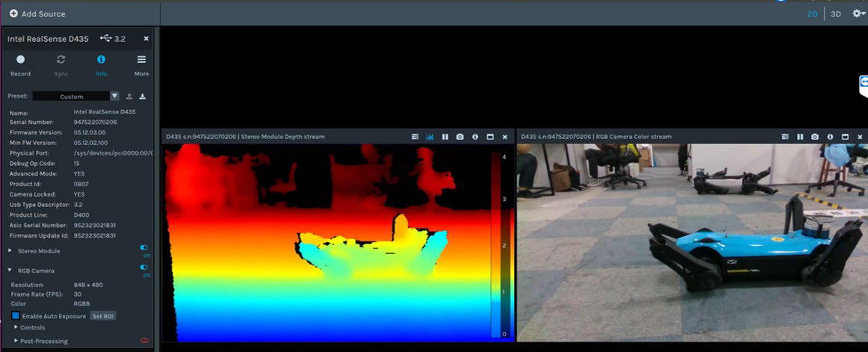Open the Preset dropdown arrow
The height and width of the screenshot is (352, 868).
pos(114,96)
